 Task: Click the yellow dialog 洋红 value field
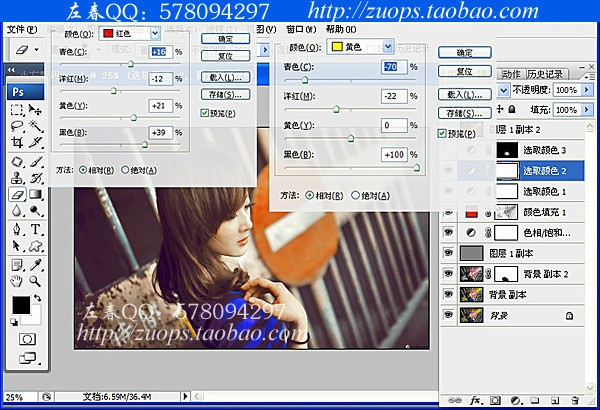click(394, 96)
